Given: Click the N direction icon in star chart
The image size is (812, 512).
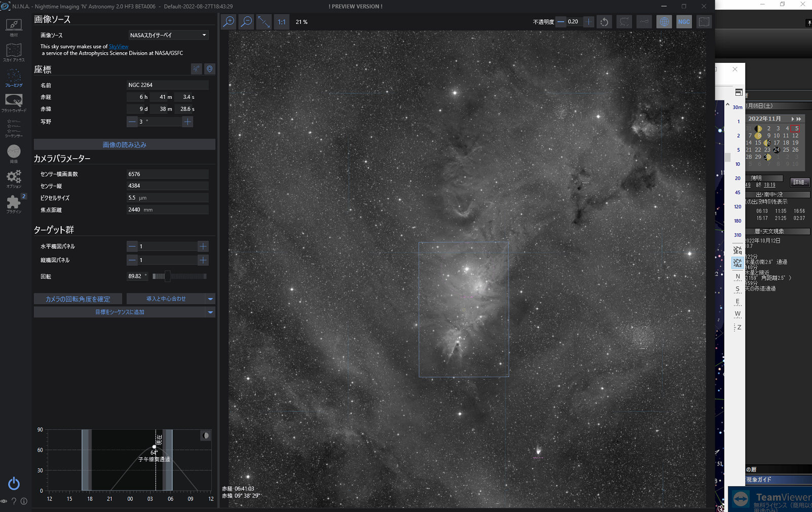Looking at the screenshot, I should (737, 277).
